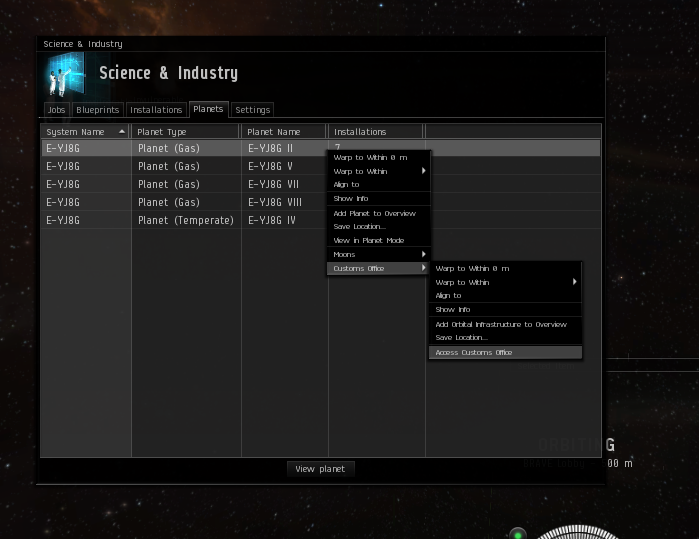Choose Save Location in planet menu
Image resolution: width=699 pixels, height=539 pixels.
tap(378, 226)
